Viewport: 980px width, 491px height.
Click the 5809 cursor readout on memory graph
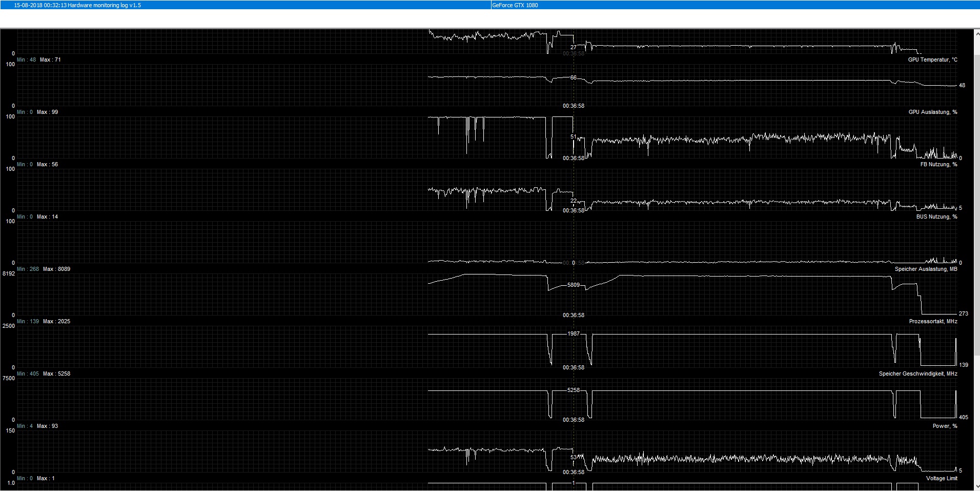574,285
